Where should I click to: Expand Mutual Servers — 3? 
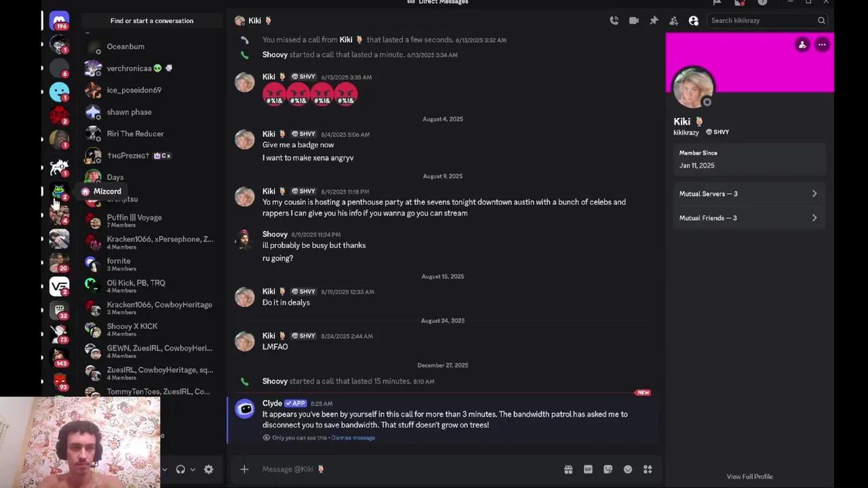(749, 194)
